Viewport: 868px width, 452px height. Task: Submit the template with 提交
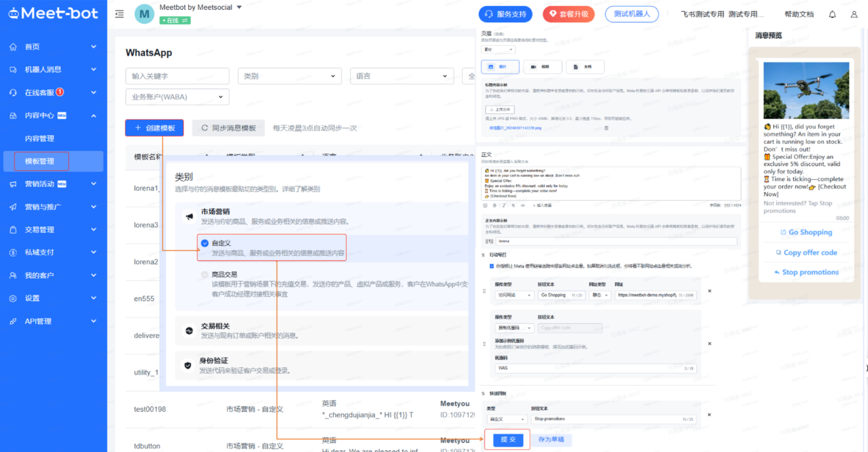coord(507,440)
